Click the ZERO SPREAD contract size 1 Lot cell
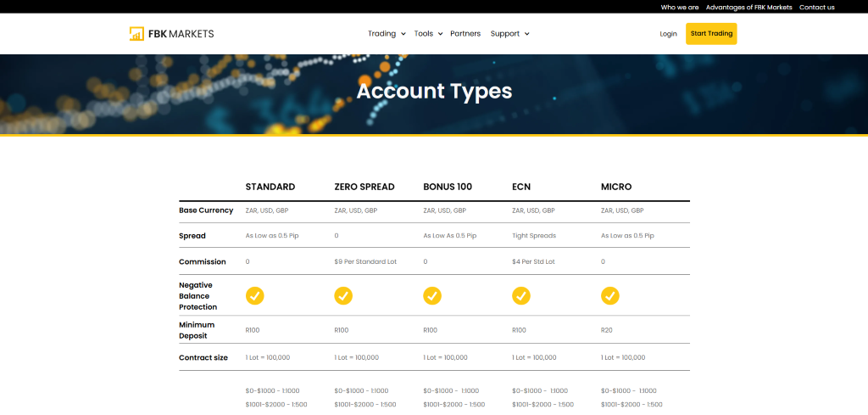The image size is (868, 415). (357, 357)
